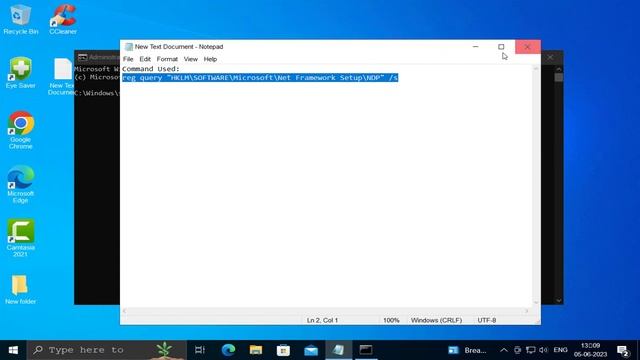This screenshot has width=640, height=360.
Task: Select the Eye Saver desktop shortcut
Action: click(20, 73)
